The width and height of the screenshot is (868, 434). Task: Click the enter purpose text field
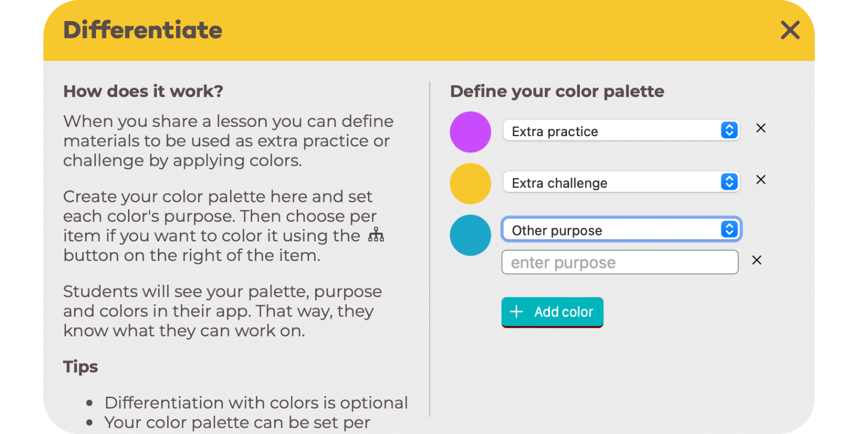[x=620, y=262]
